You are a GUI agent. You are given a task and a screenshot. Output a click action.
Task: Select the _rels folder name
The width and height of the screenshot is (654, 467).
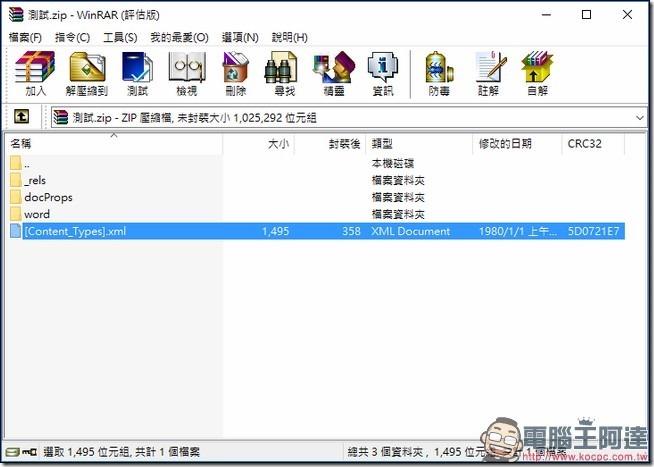pos(35,181)
